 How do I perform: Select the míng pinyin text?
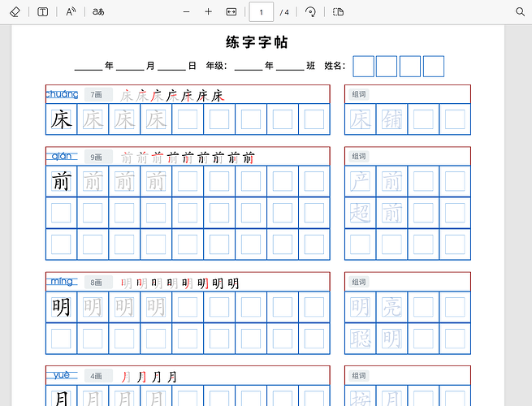click(x=62, y=281)
